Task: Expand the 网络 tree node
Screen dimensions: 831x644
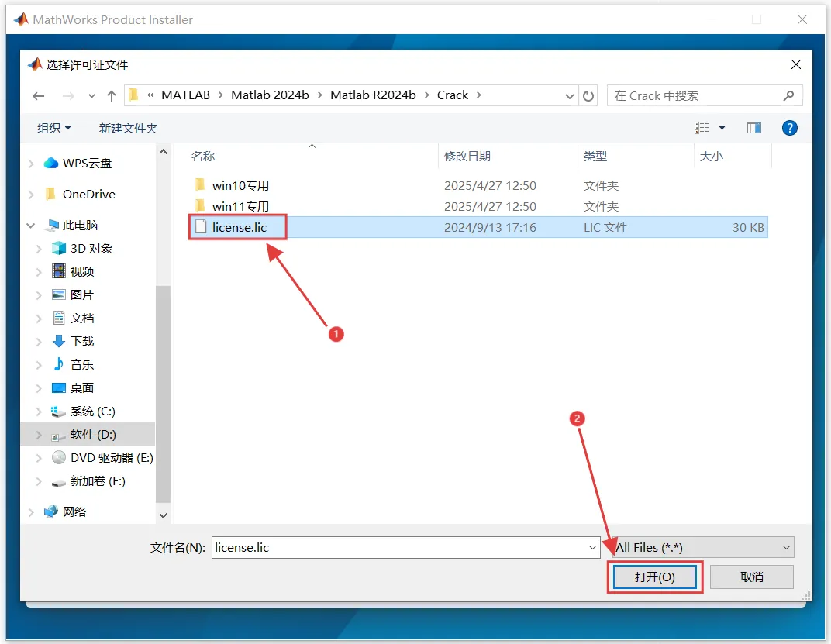Action: (x=31, y=512)
